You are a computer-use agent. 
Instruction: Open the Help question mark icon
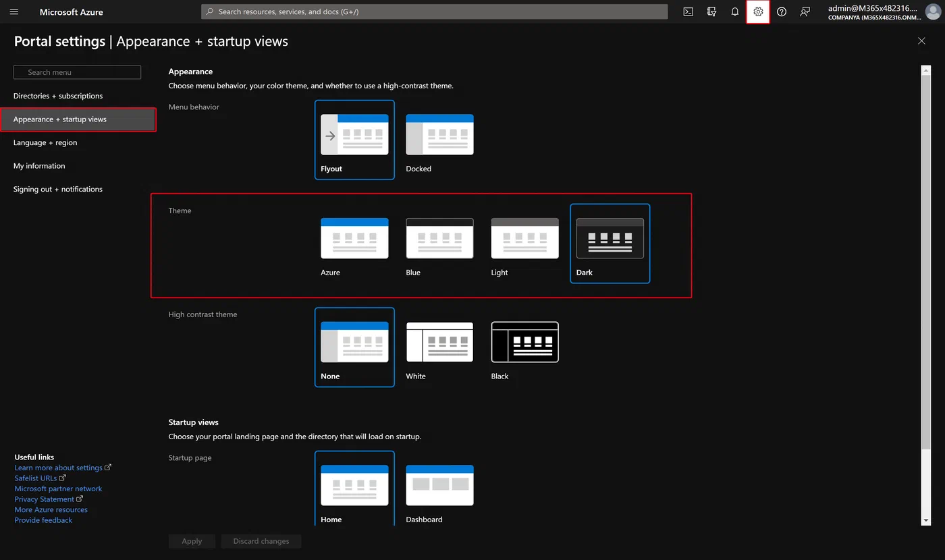pos(782,11)
